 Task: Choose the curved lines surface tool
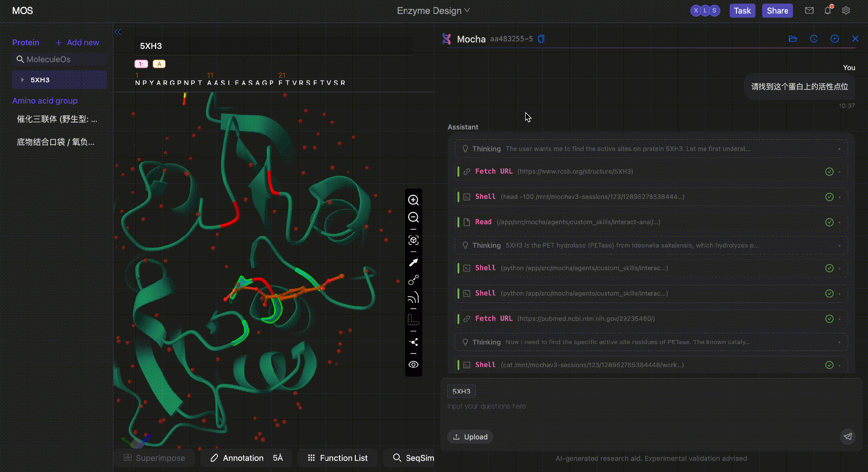click(413, 297)
